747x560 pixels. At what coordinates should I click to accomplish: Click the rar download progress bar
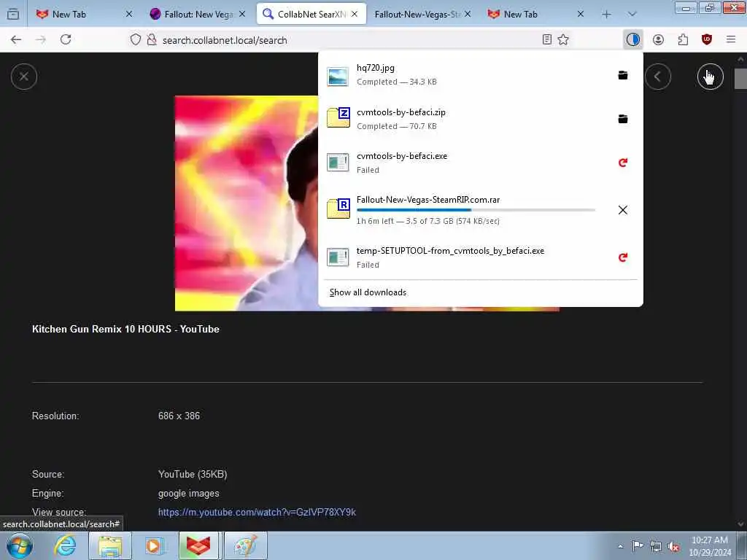pos(476,210)
